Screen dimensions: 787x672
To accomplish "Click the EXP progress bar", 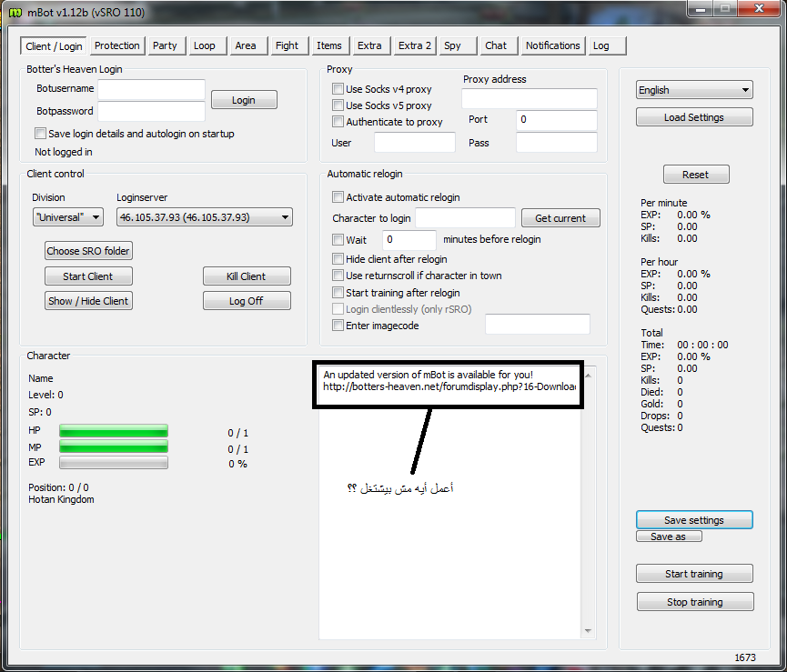I will click(114, 462).
